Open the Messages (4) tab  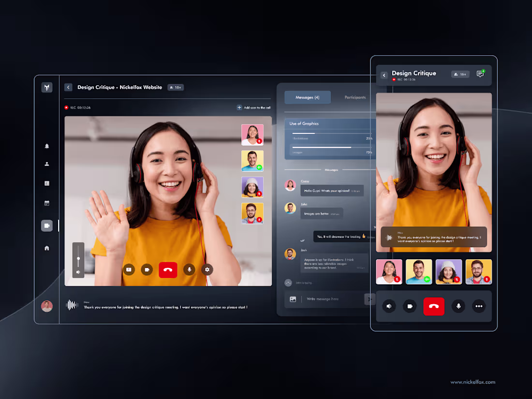click(x=308, y=97)
